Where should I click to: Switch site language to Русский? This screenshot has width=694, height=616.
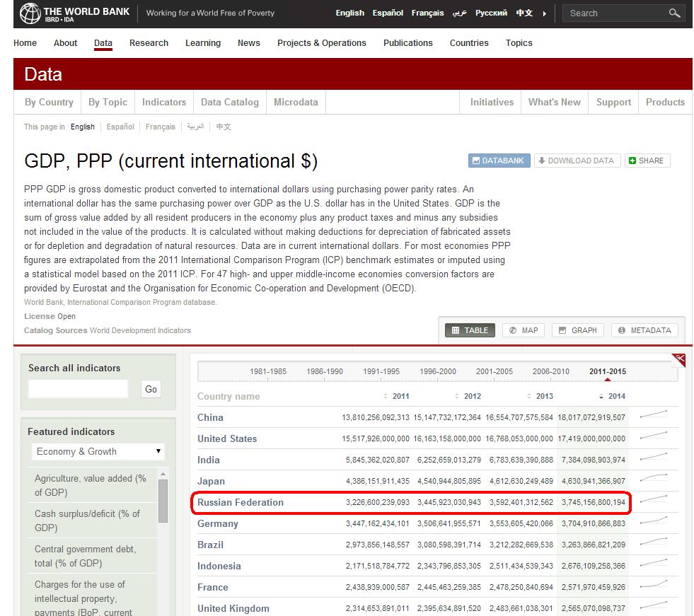[491, 13]
